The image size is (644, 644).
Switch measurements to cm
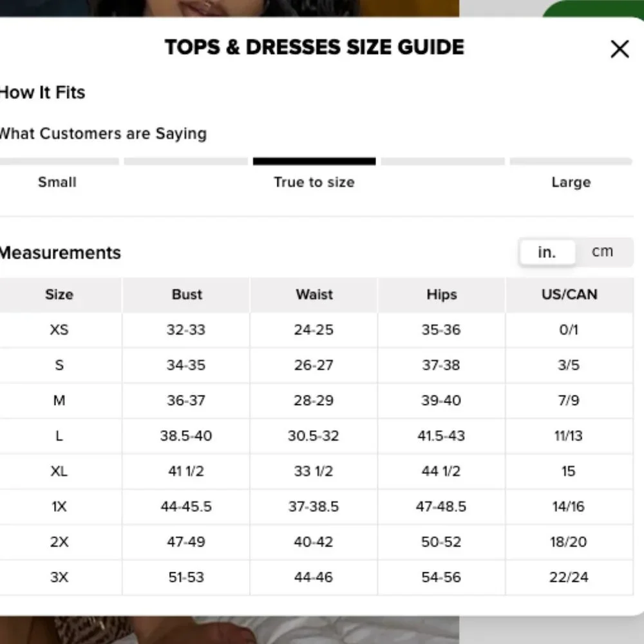point(602,251)
